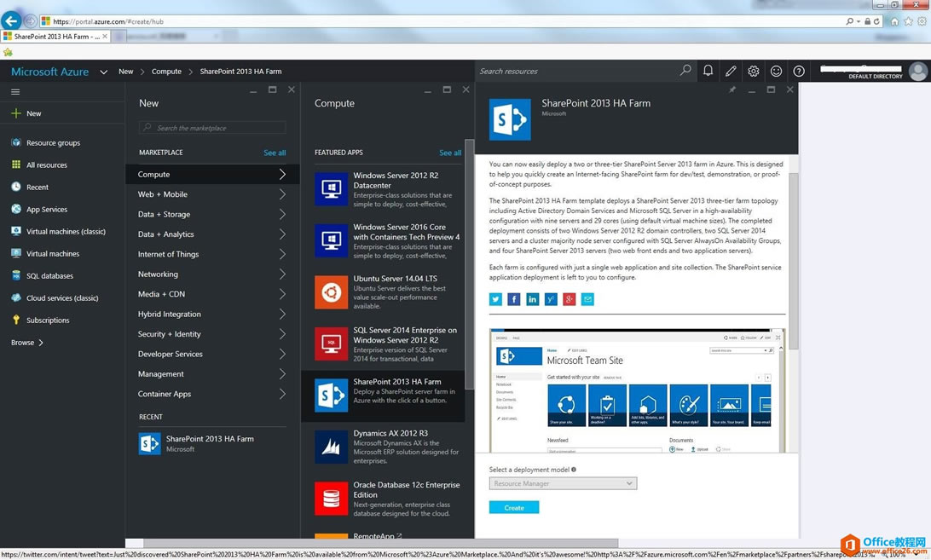
Task: Click See all next to Featured Apps
Action: point(449,153)
